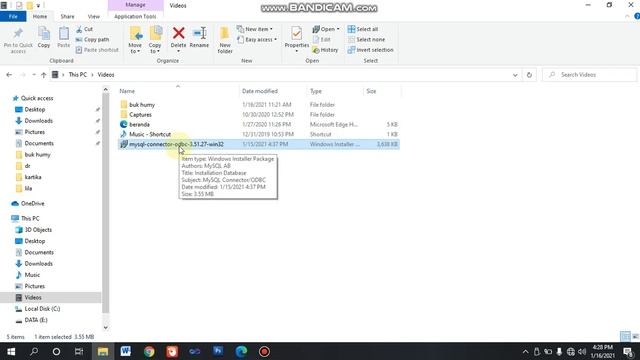
Task: Open Bandicam recorder from taskbar
Action: [264, 351]
